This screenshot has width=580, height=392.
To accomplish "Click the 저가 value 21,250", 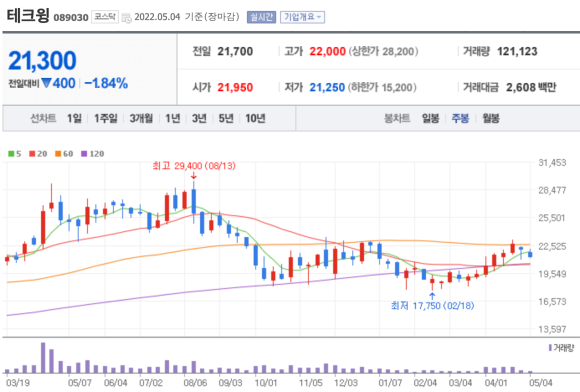I will (x=327, y=88).
